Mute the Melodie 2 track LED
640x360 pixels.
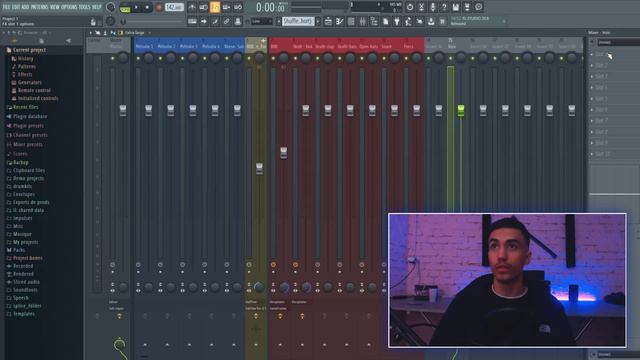click(160, 58)
